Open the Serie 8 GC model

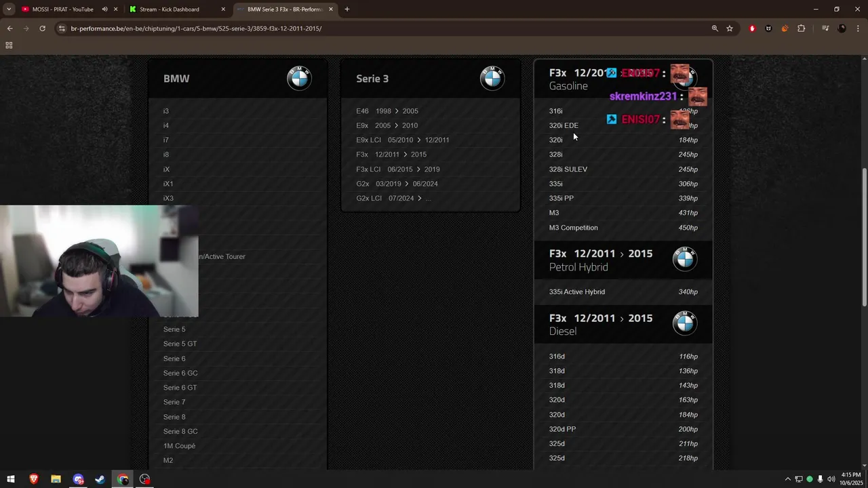tap(180, 431)
